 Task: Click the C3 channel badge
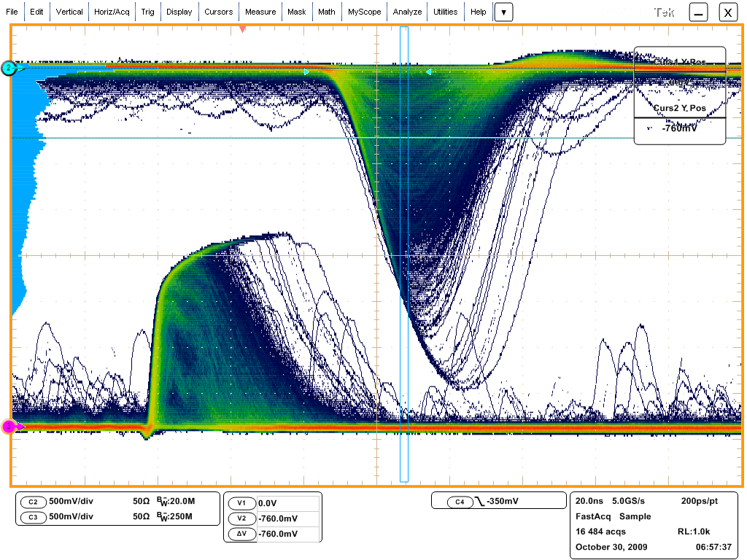33,516
